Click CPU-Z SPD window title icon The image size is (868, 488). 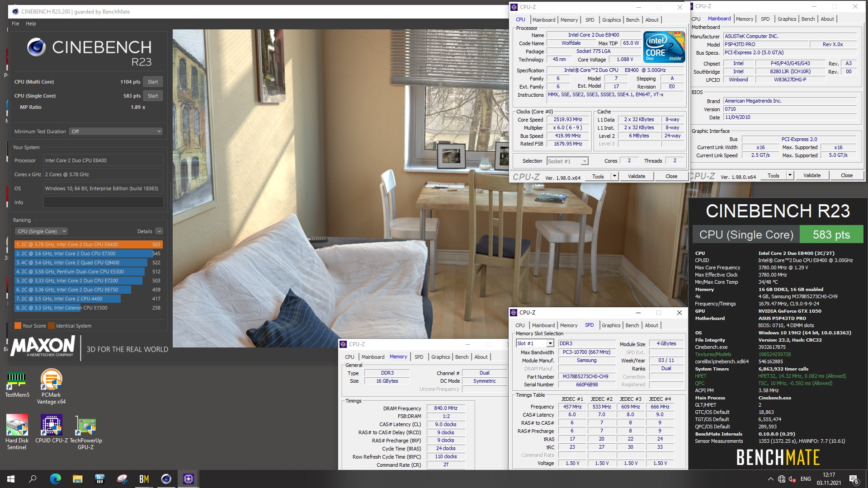click(514, 313)
